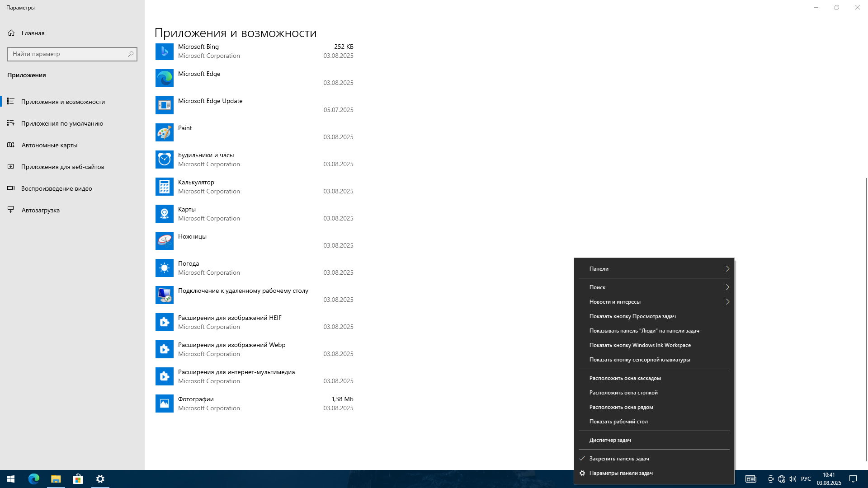Click the web media extensions icon
This screenshot has width=868, height=488.
coord(165,376)
